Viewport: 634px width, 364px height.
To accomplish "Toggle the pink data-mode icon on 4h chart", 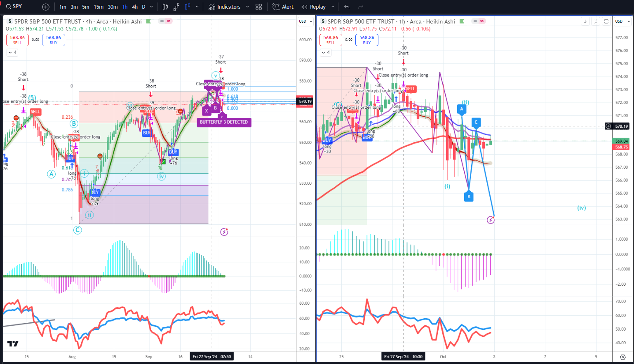I will coord(169,21).
